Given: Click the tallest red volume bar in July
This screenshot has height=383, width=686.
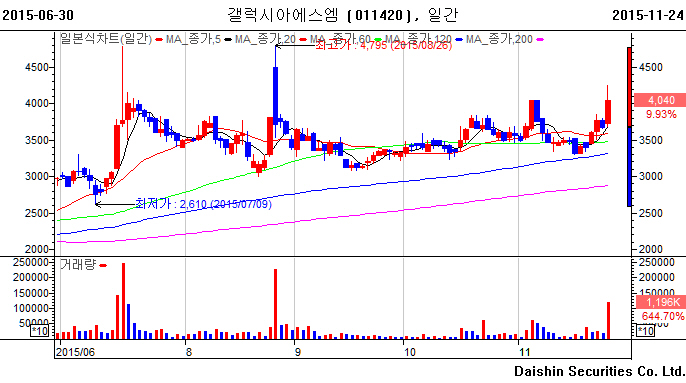Looking at the screenshot, I should [x=123, y=301].
